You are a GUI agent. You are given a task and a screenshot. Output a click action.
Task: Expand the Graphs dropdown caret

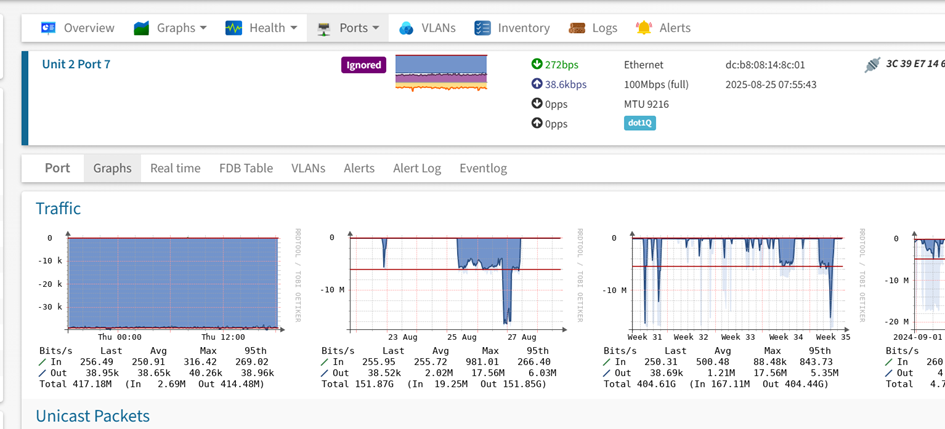(x=203, y=28)
